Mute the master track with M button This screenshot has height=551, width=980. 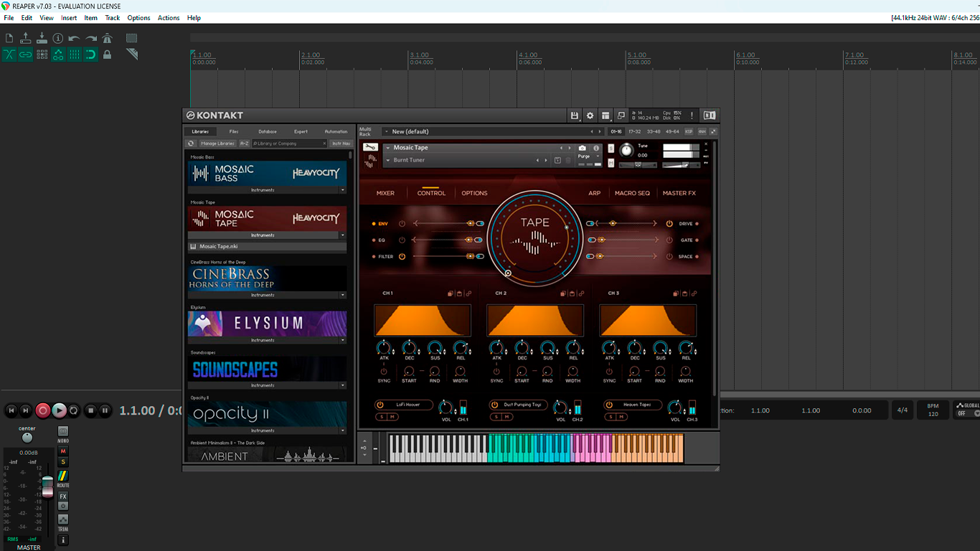[63, 451]
